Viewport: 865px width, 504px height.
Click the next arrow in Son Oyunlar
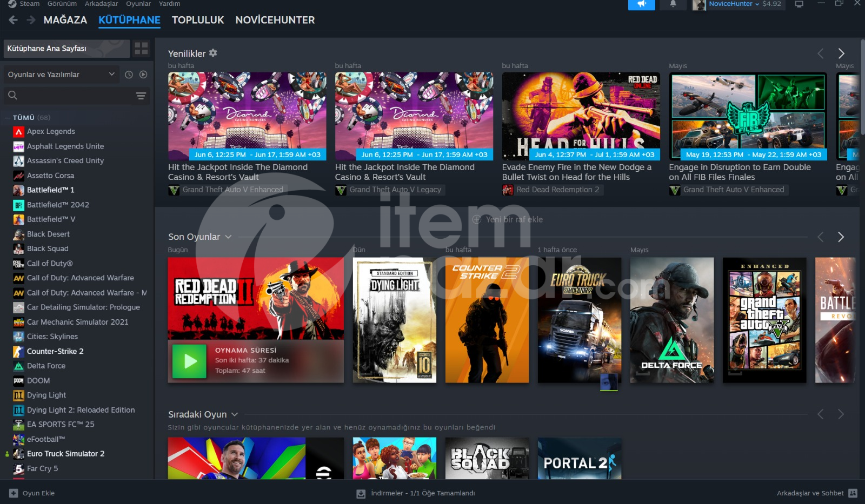click(x=841, y=237)
